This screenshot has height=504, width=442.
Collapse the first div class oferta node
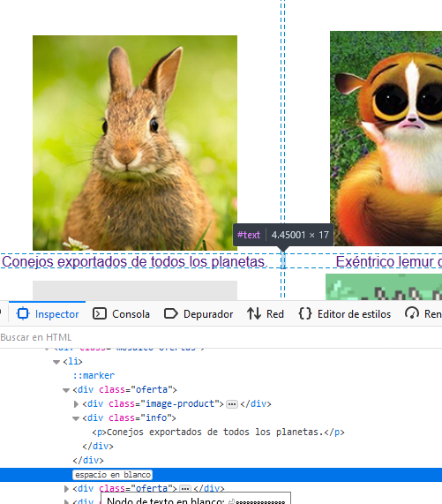66,390
